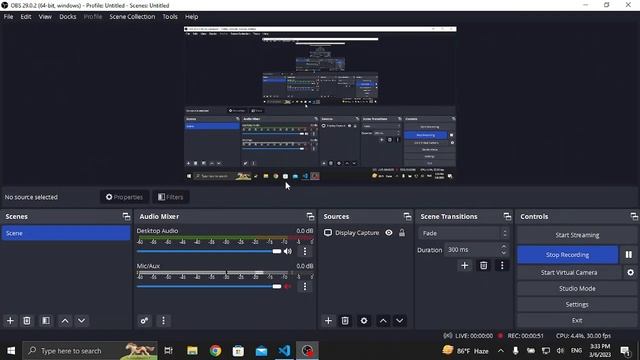Decrease transition duration stepper
Screen dimensions: 640x360
[504, 253]
